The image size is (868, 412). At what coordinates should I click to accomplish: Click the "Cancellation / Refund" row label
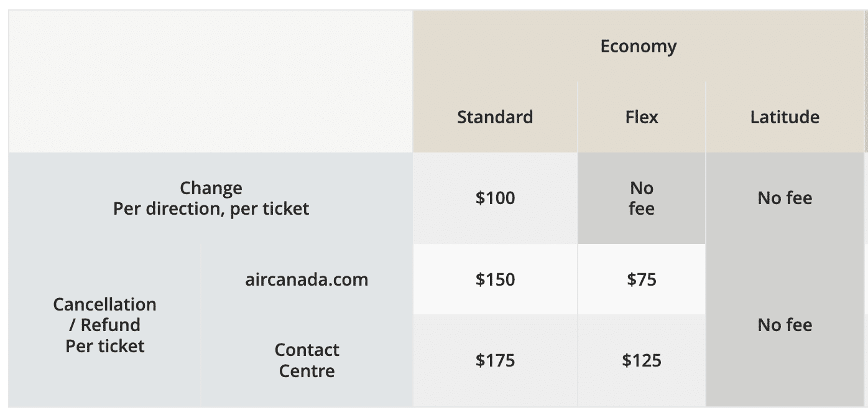click(104, 314)
